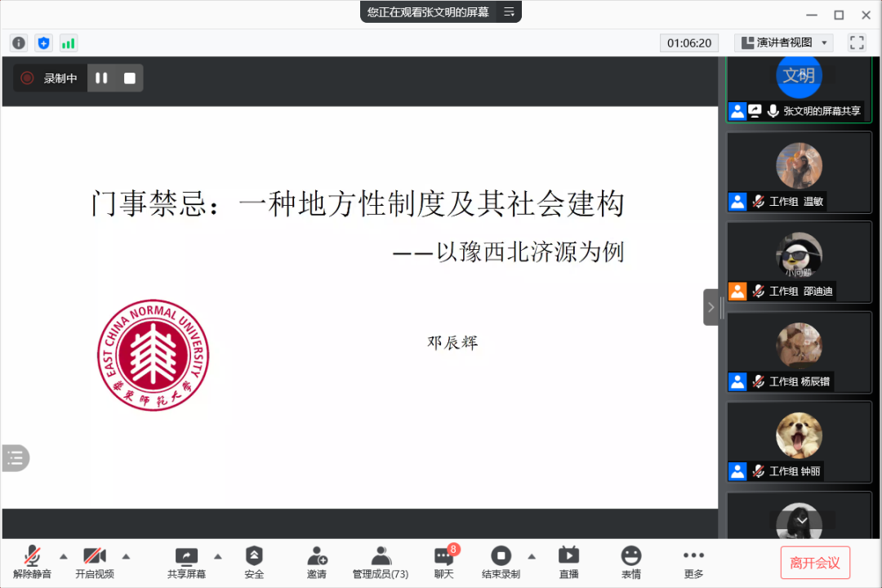
Task: Open the More (更多) menu
Action: (693, 562)
